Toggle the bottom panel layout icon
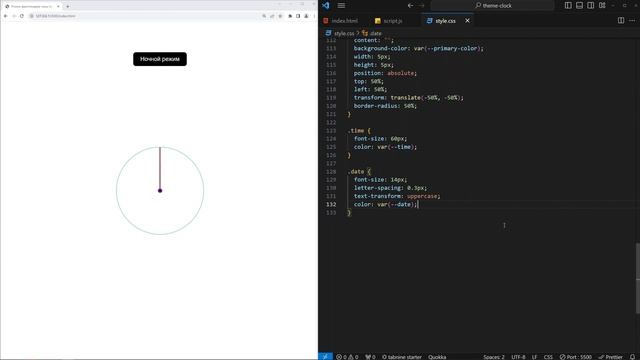 [x=579, y=5]
